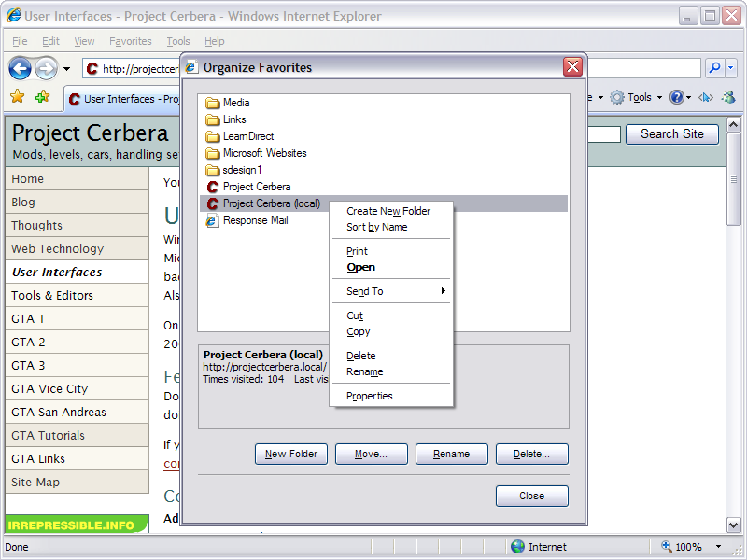The width and height of the screenshot is (747, 560).
Task: Open the Tools toolbar dropdown
Action: (638, 97)
